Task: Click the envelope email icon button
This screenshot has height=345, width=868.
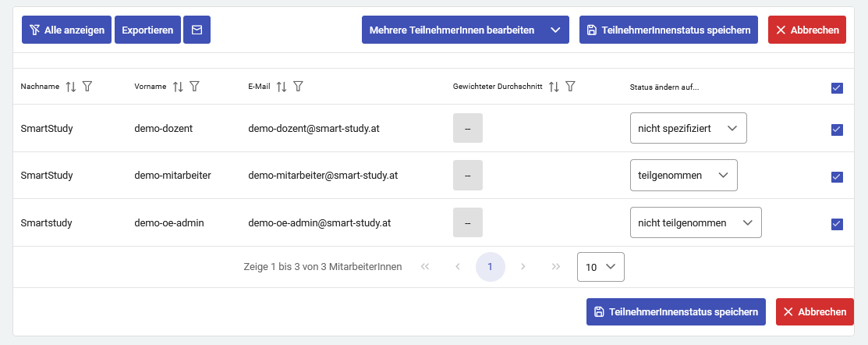Action: tap(197, 30)
